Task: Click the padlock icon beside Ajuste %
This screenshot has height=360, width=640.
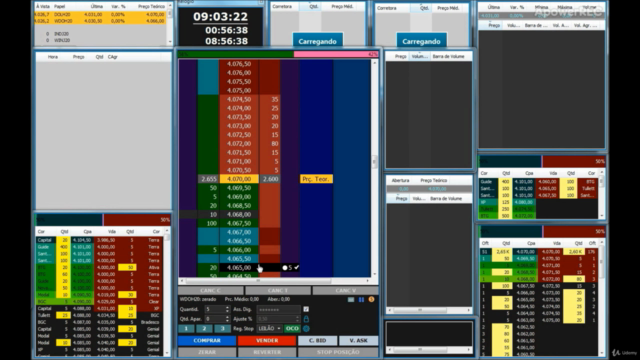Action: click(306, 319)
